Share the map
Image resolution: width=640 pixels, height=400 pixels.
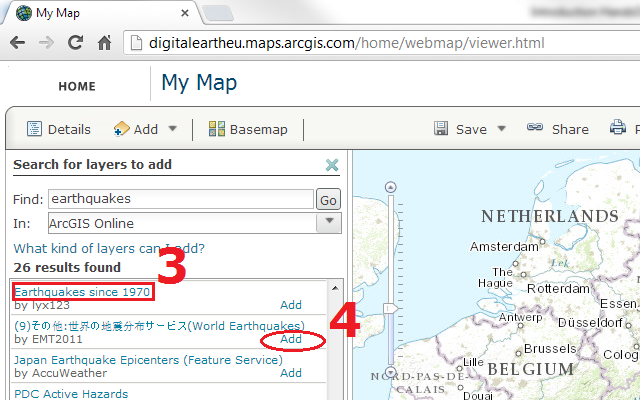click(x=558, y=129)
